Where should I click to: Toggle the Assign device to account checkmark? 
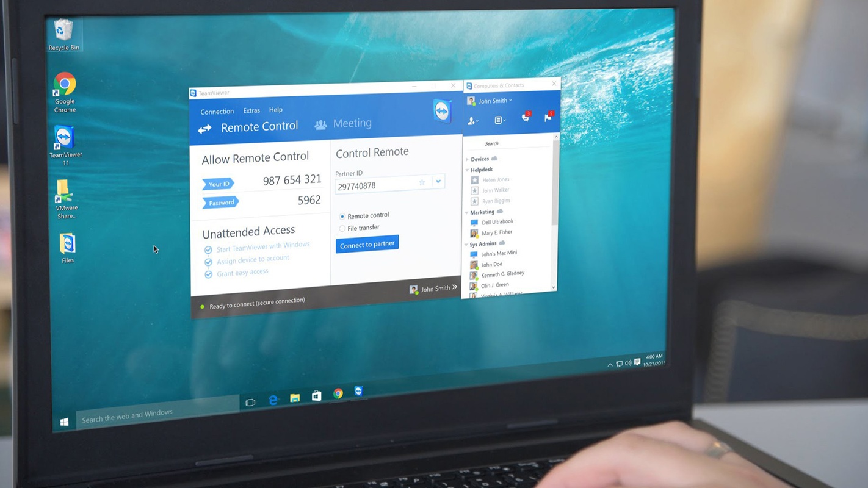pos(208,262)
